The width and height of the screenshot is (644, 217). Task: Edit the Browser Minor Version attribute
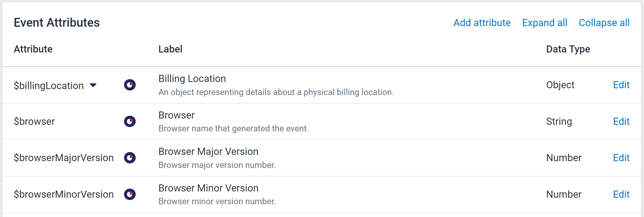pyautogui.click(x=621, y=194)
